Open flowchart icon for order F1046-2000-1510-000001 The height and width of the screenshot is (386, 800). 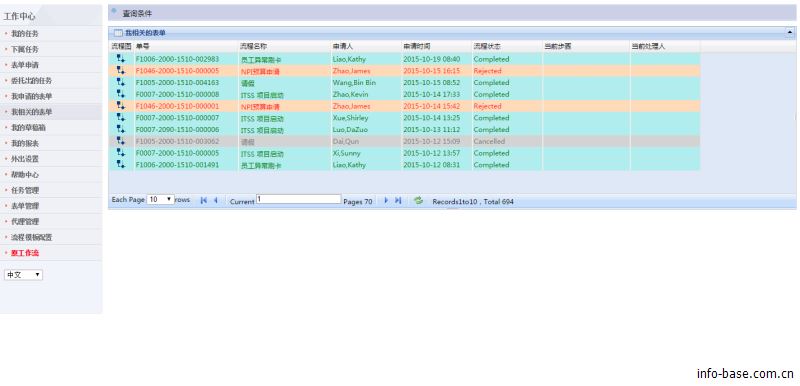point(121,106)
